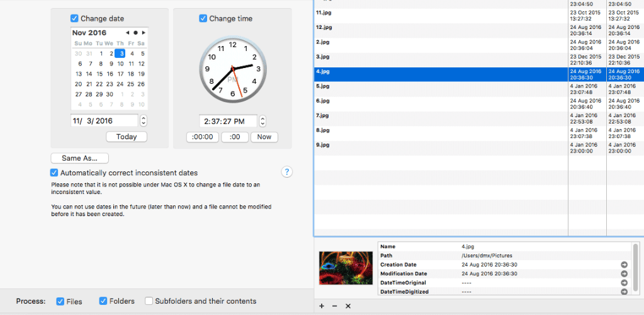The height and width of the screenshot is (315, 644).
Task: Click the arrow icon beside Modification Date
Action: [x=624, y=274]
